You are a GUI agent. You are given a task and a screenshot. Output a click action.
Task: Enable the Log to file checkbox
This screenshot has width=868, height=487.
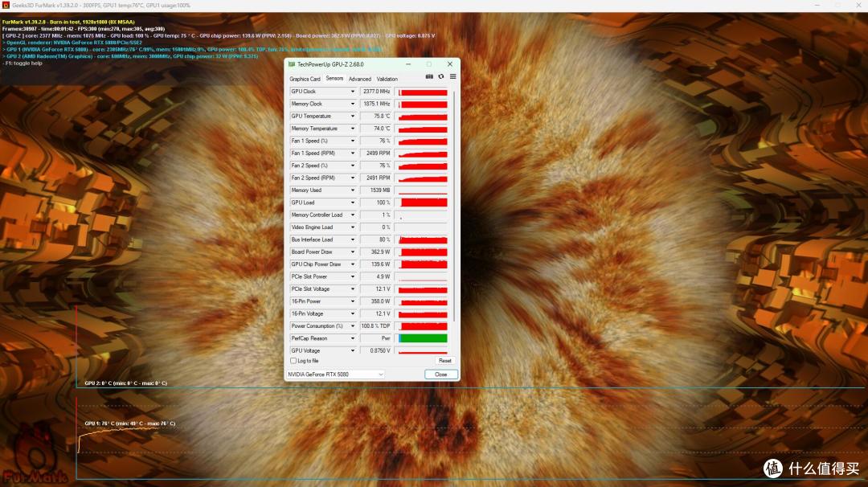[293, 361]
